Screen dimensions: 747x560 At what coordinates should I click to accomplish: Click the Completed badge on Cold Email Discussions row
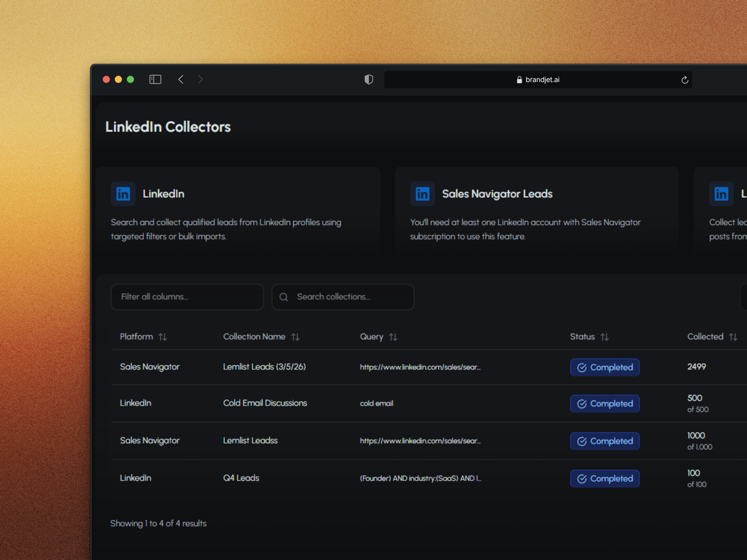click(x=604, y=403)
